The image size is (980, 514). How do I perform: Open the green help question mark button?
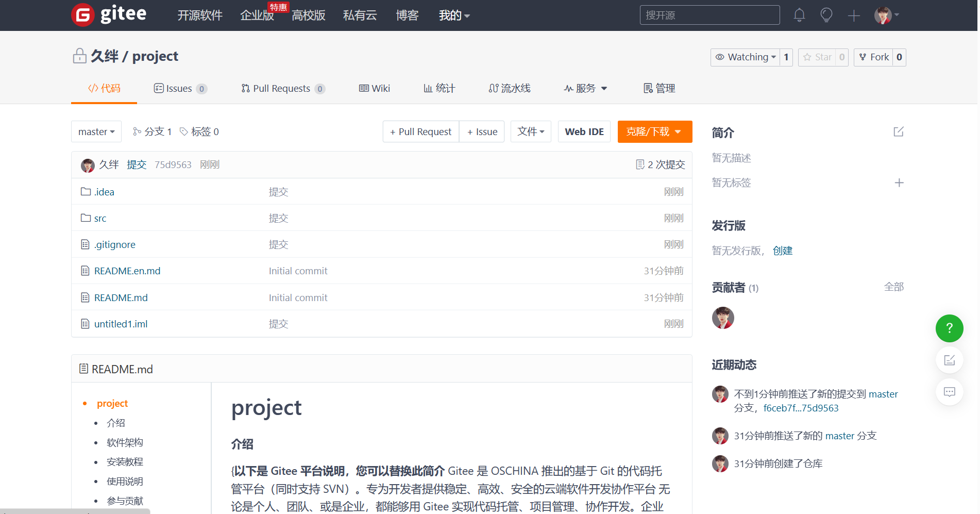pyautogui.click(x=949, y=328)
